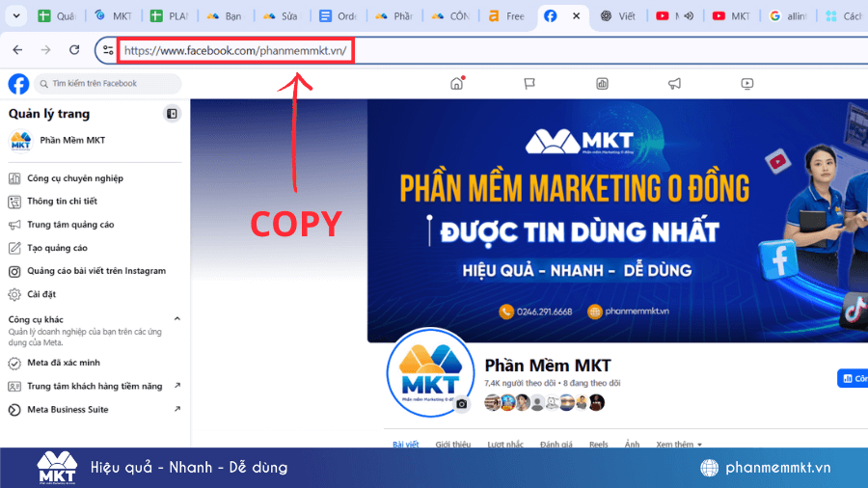This screenshot has height=488, width=868.
Task: Expand the 'Xem thêm' dropdown
Action: pos(679,444)
